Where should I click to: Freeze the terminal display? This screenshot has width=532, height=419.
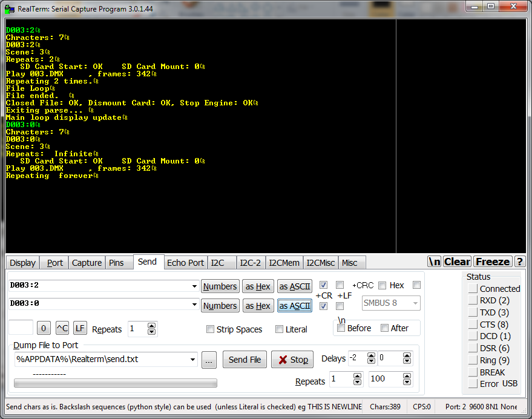pos(493,262)
